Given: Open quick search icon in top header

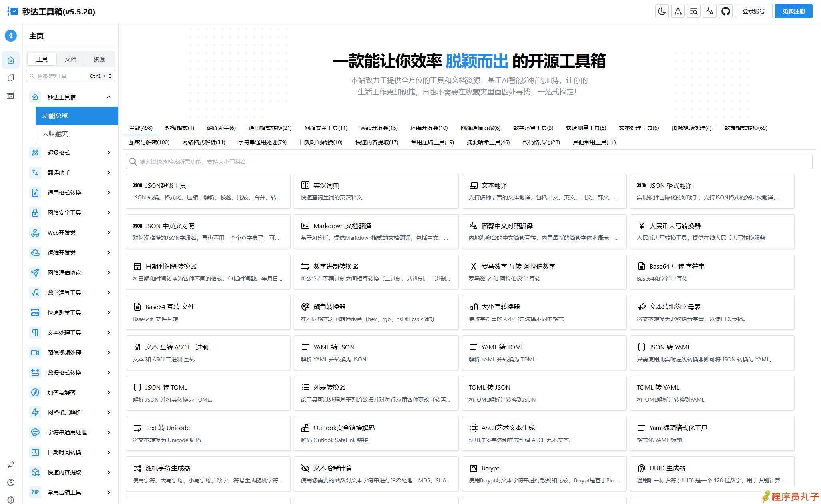Looking at the screenshot, I should (694, 11).
